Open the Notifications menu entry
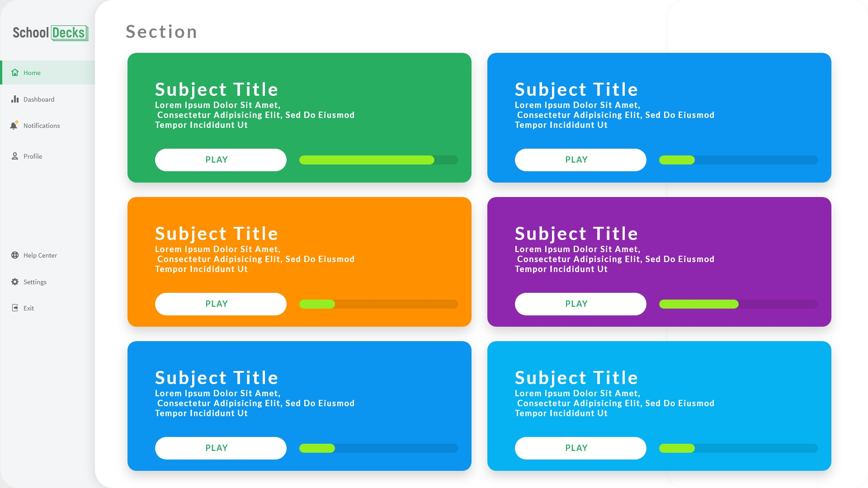This screenshot has width=868, height=488. [42, 126]
